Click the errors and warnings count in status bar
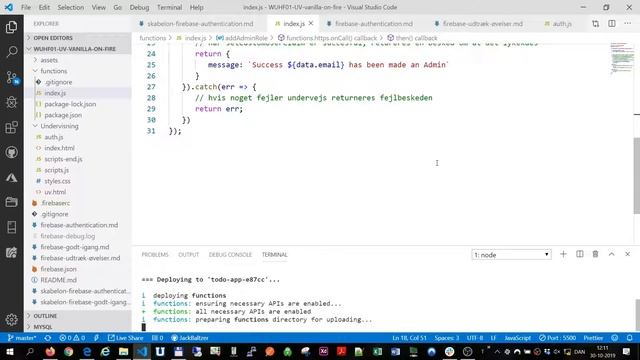This screenshot has height=360, width=640. (x=72, y=338)
